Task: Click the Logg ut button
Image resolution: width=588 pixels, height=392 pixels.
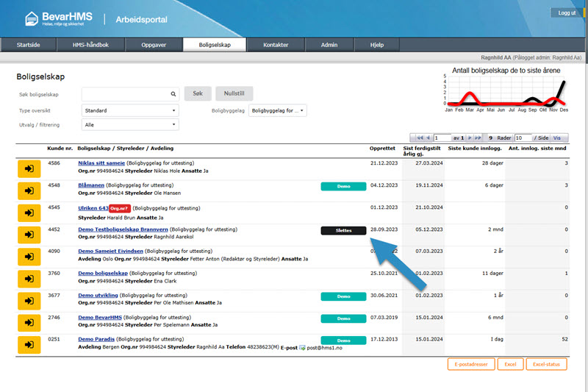Action: tap(567, 13)
